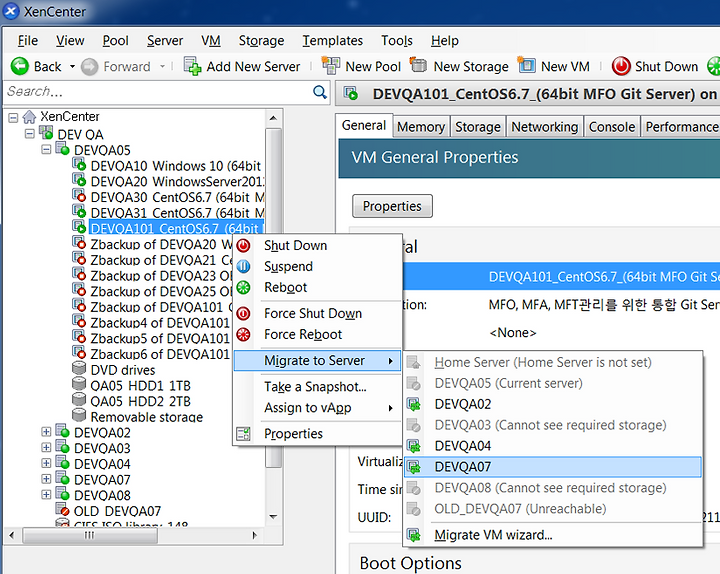The image size is (720, 574).
Task: Migrate VM to DEVQA07
Action: [x=553, y=467]
